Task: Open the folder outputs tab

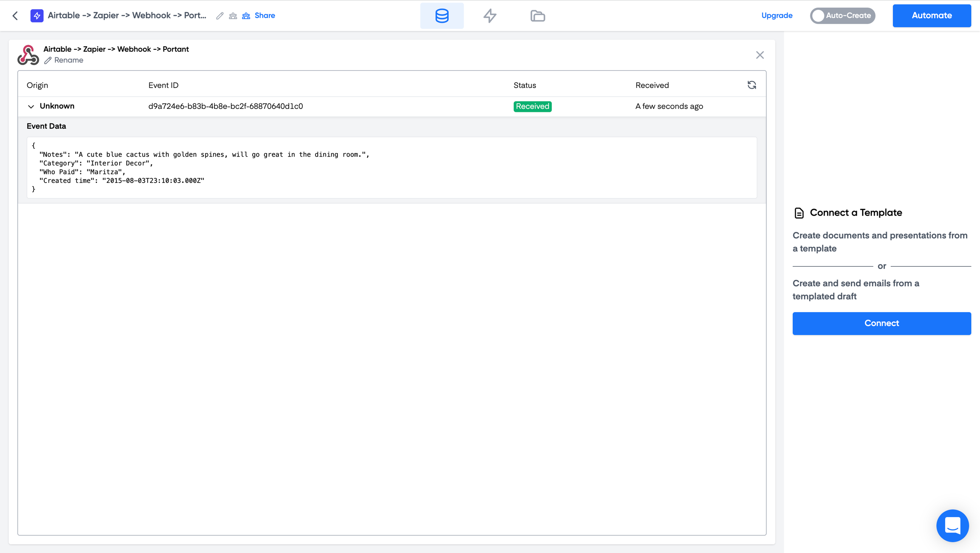Action: coord(538,16)
